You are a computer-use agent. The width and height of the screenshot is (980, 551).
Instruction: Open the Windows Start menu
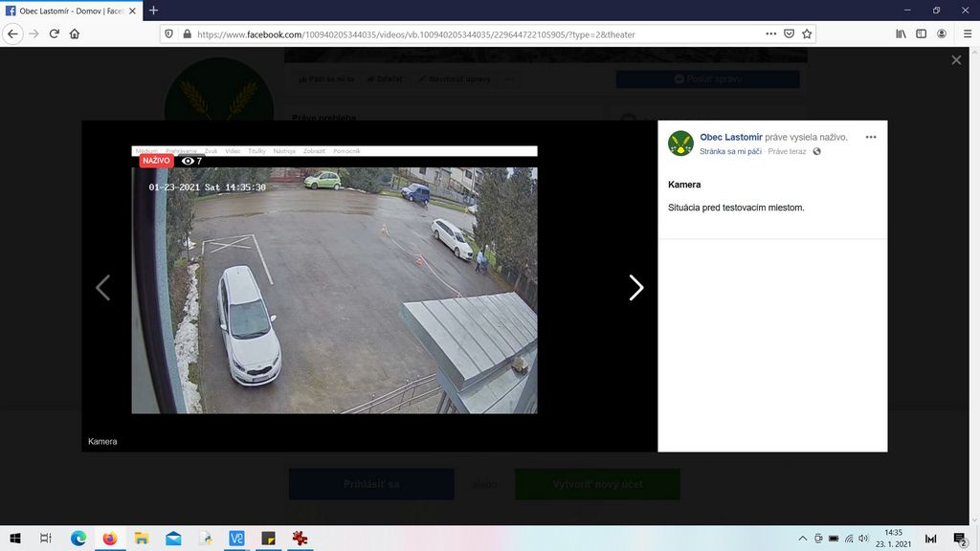15,538
